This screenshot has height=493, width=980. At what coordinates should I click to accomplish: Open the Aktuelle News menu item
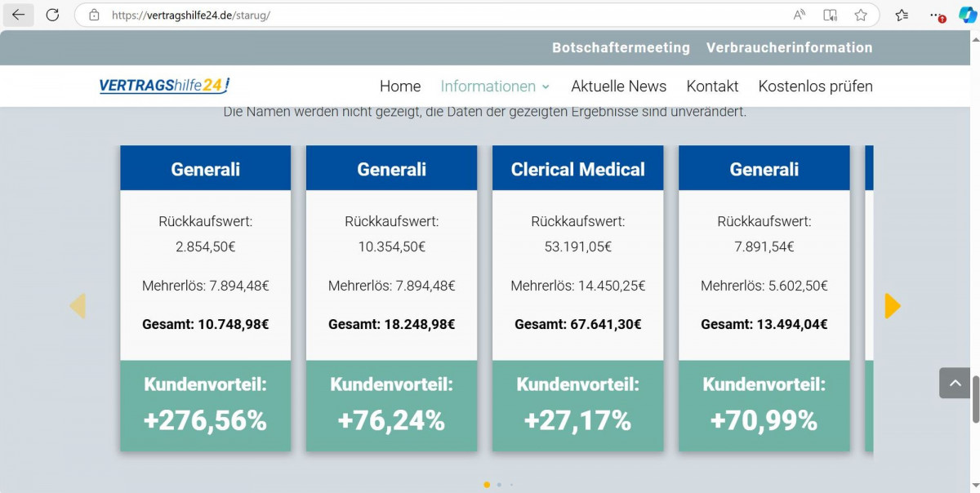pyautogui.click(x=618, y=87)
